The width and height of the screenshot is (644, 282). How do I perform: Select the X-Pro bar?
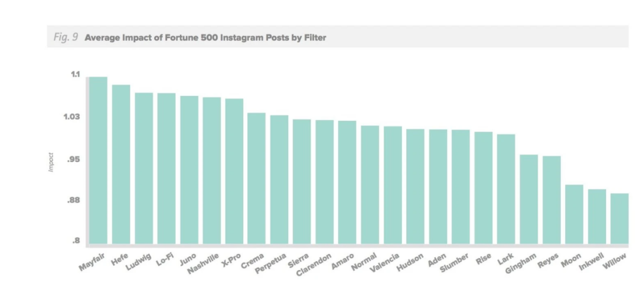pos(234,171)
